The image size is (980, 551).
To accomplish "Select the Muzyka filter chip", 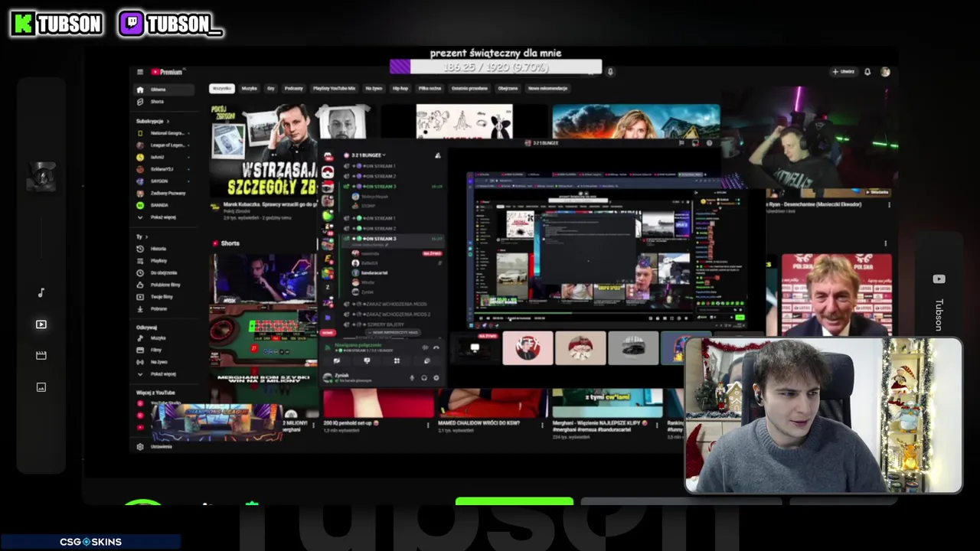I will pos(250,88).
